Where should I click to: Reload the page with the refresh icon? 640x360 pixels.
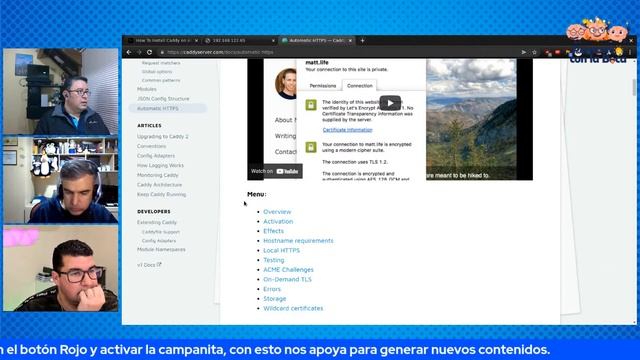pos(149,52)
